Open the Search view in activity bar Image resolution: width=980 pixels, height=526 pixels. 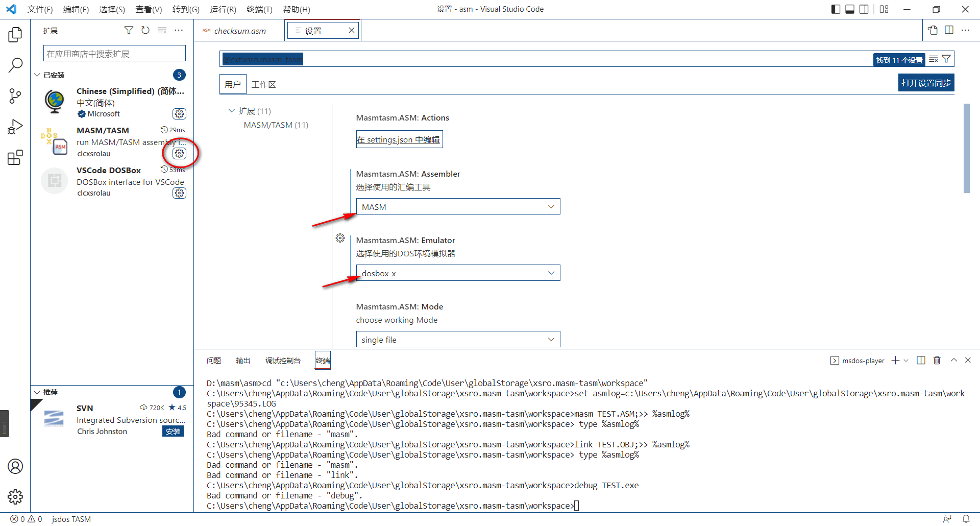[x=15, y=65]
